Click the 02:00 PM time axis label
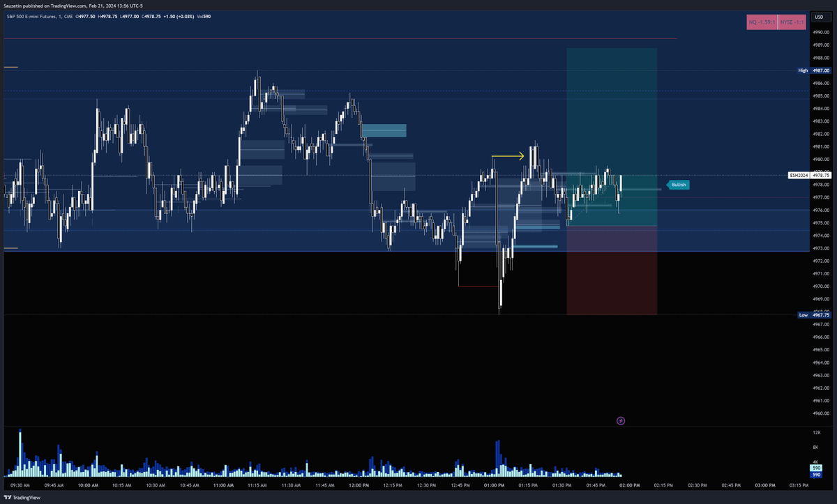Image resolution: width=837 pixels, height=504 pixels. (629, 484)
